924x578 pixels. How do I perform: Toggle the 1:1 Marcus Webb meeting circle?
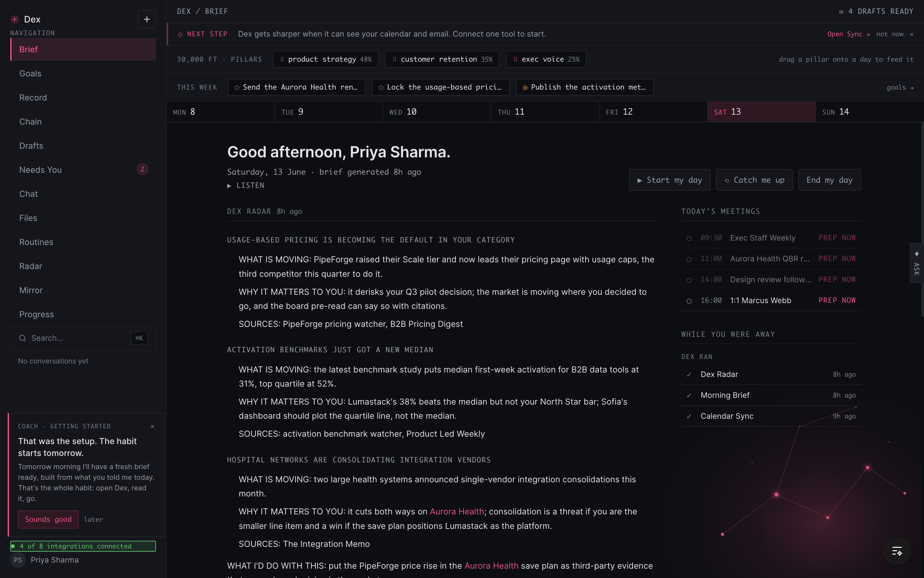point(689,301)
